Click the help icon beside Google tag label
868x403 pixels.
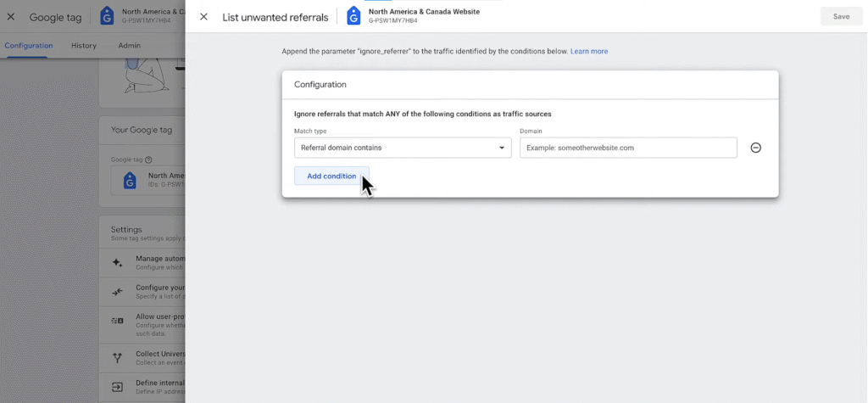pos(148,160)
